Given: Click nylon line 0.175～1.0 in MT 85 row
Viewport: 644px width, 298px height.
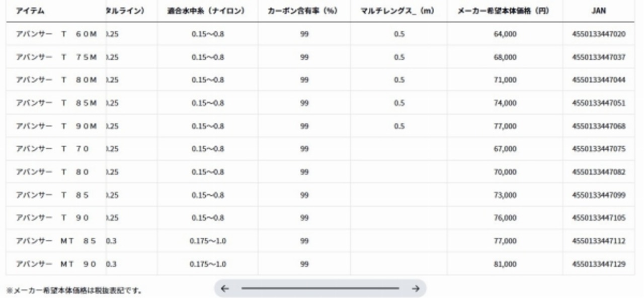Looking at the screenshot, I should coord(208,241).
